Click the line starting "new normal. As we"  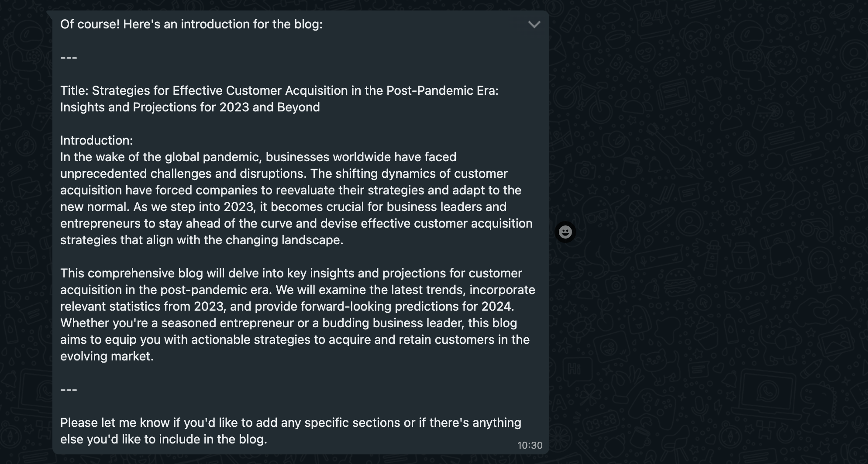pyautogui.click(x=283, y=207)
